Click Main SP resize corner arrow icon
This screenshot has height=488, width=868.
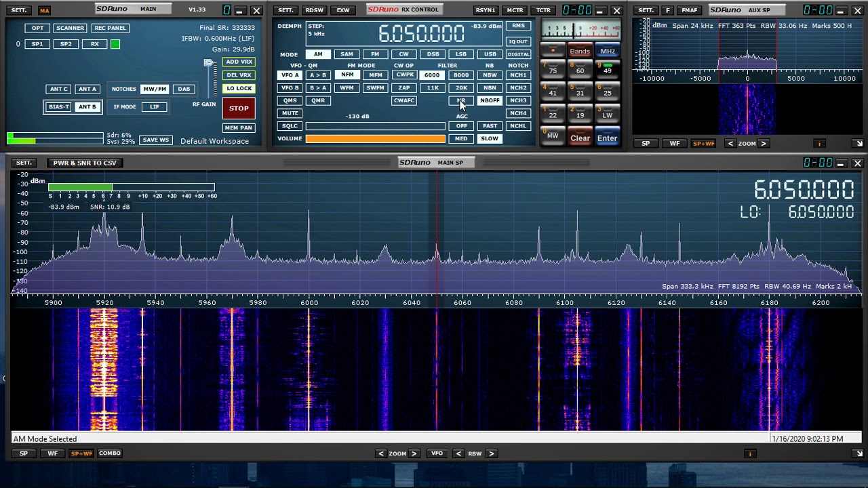pos(859,453)
